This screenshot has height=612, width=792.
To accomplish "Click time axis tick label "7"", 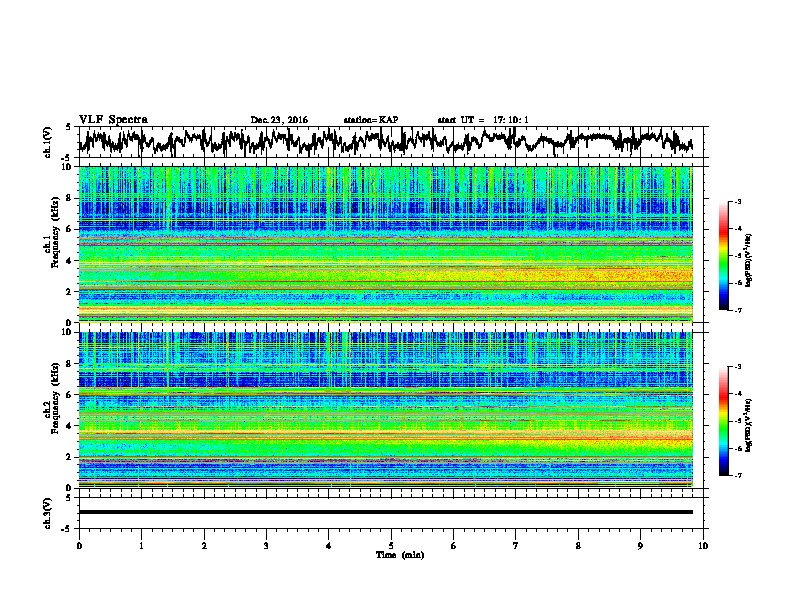I will pyautogui.click(x=516, y=545).
